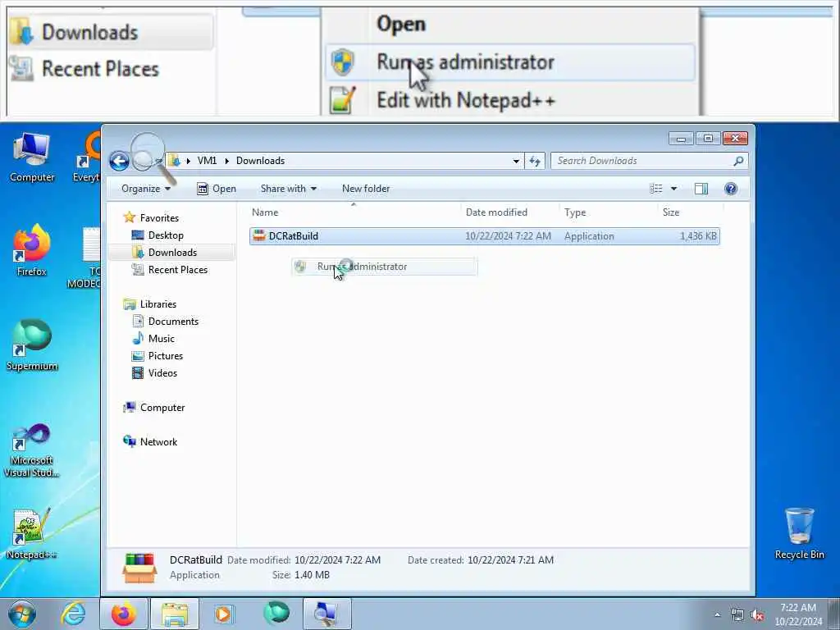Select Favorites in navigation pane
Screen dimensions: 840x630
tap(159, 218)
